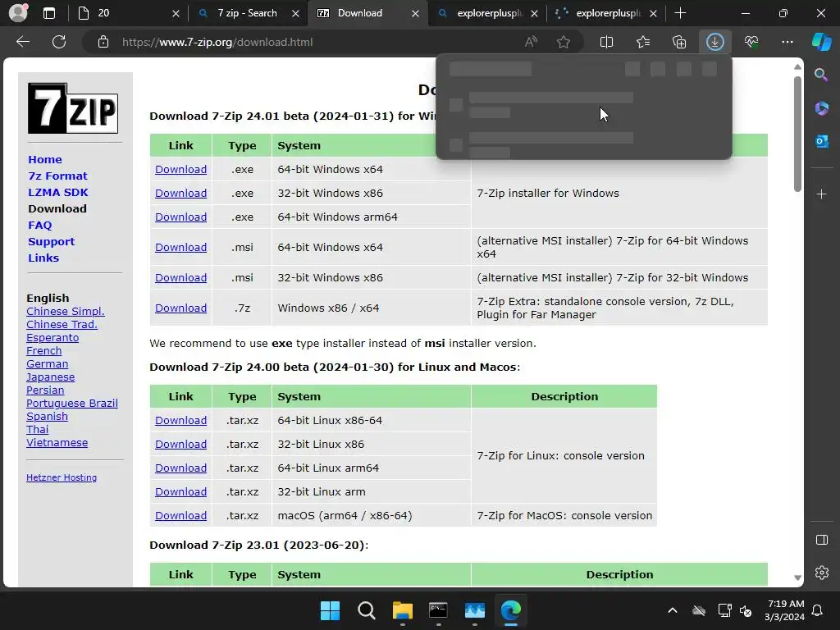Toggle sidebar visibility icon at bottom
The height and width of the screenshot is (630, 840).
click(x=821, y=540)
